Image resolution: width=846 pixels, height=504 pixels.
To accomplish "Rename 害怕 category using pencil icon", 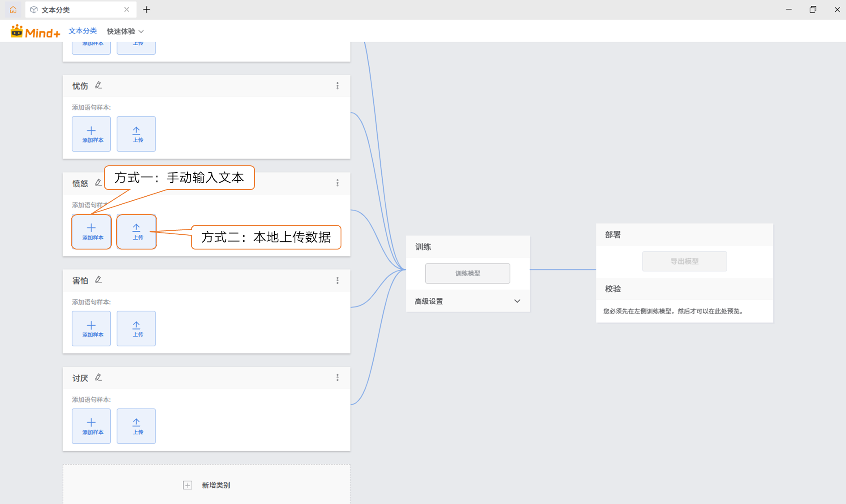I will [99, 280].
